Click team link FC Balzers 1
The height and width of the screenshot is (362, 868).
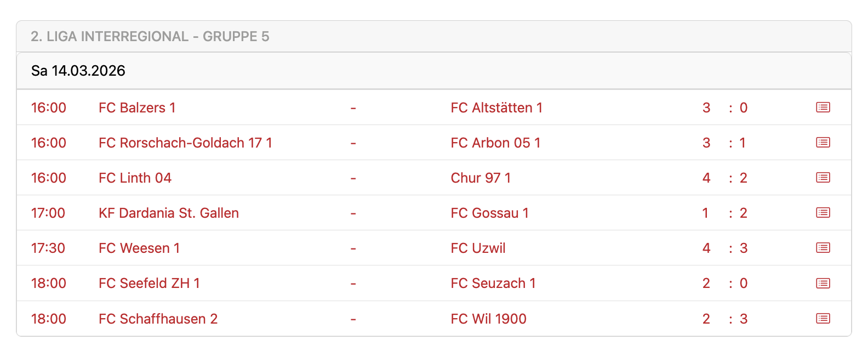tap(137, 108)
